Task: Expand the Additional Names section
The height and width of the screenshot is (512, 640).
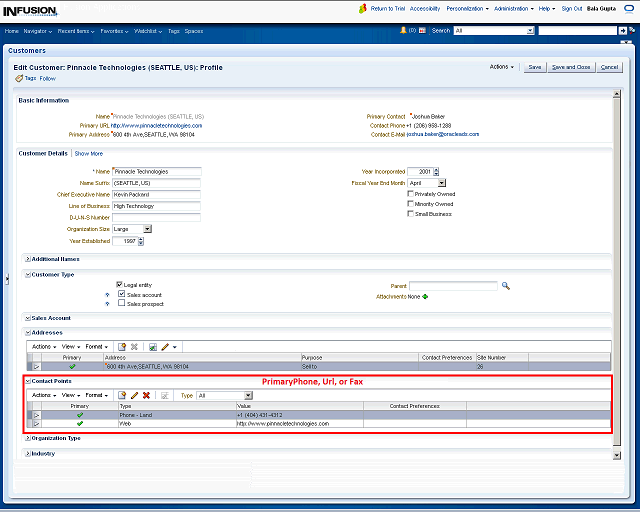Action: tap(28, 259)
